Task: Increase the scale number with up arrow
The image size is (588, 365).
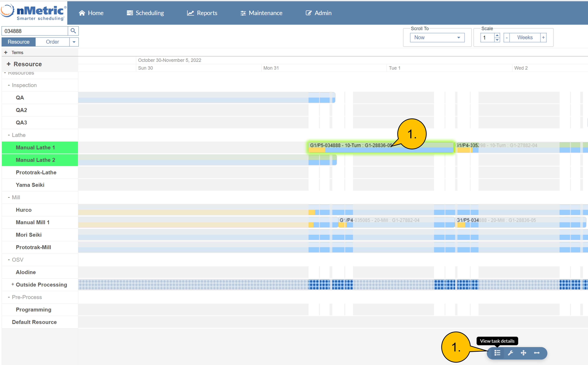Action: pyautogui.click(x=497, y=36)
